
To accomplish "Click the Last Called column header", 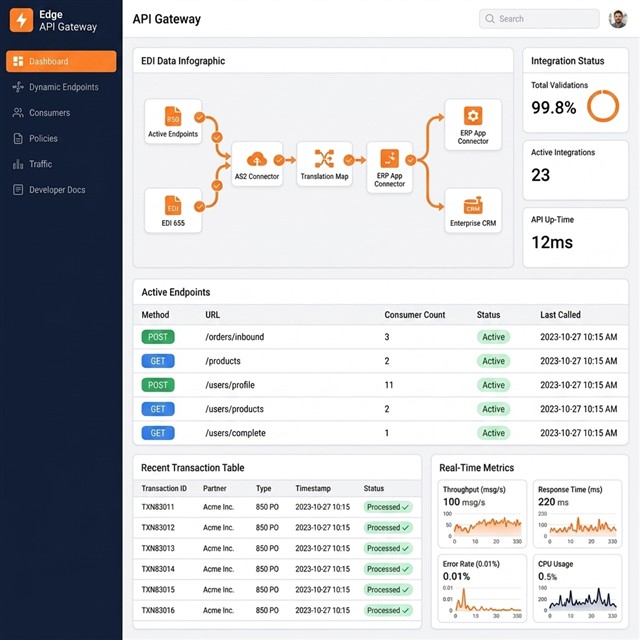I will [x=560, y=315].
